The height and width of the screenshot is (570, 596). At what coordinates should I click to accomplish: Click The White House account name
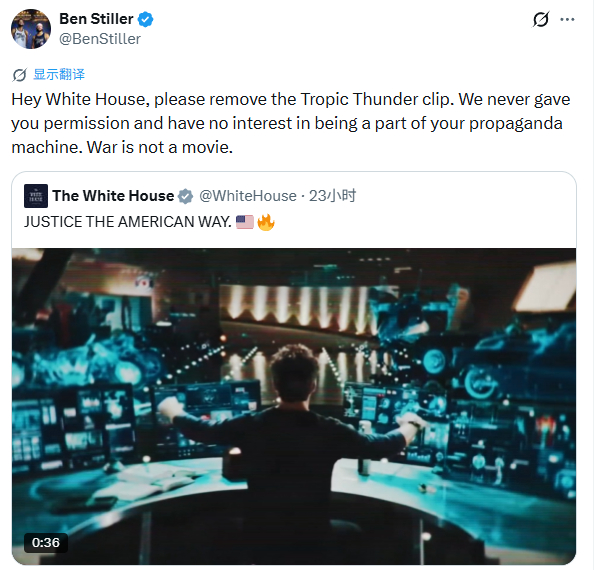point(113,196)
